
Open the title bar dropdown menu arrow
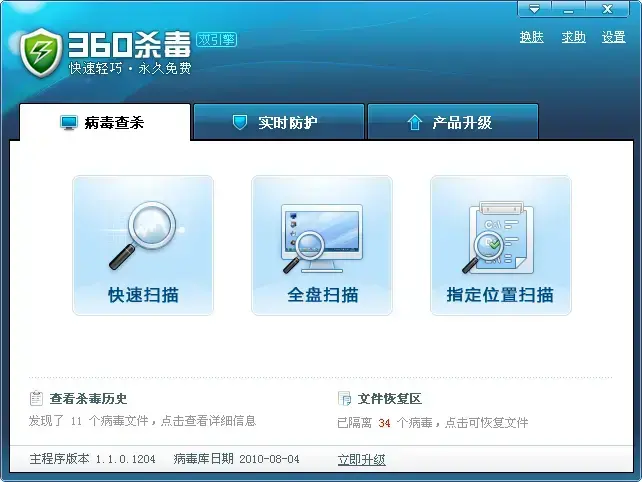[x=534, y=9]
